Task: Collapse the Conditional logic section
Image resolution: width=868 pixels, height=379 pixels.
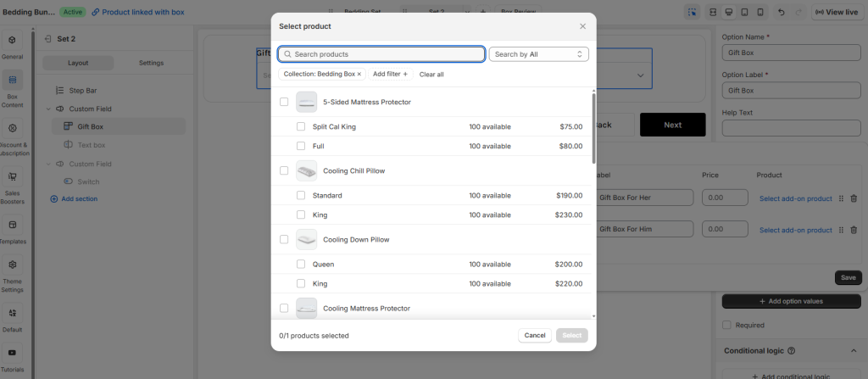Action: (x=854, y=351)
